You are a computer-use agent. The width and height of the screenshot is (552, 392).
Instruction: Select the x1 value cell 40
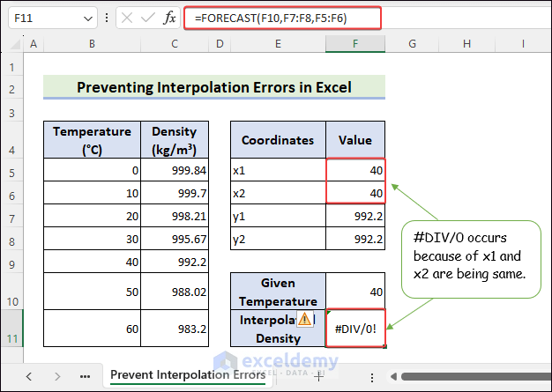(x=355, y=170)
